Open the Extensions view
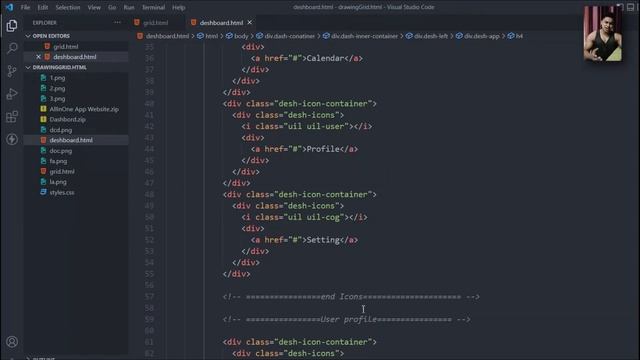Viewport: 640px width, 360px height. (x=12, y=117)
